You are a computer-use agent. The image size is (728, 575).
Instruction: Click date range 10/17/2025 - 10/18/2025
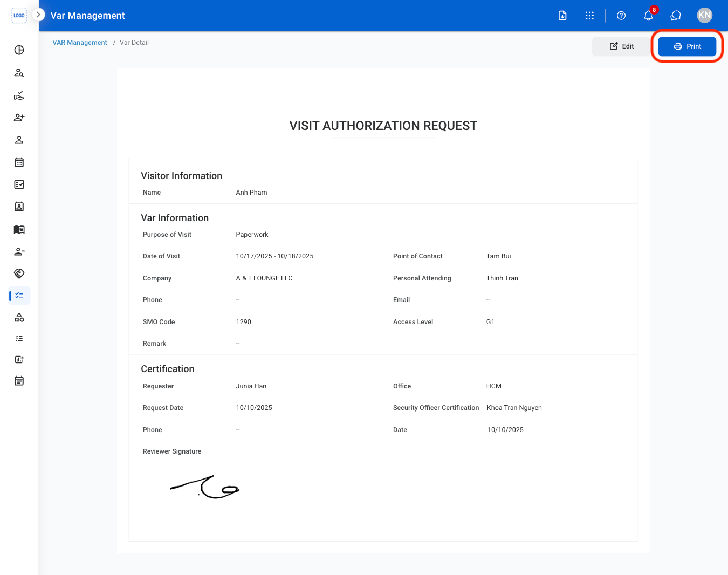coord(274,256)
